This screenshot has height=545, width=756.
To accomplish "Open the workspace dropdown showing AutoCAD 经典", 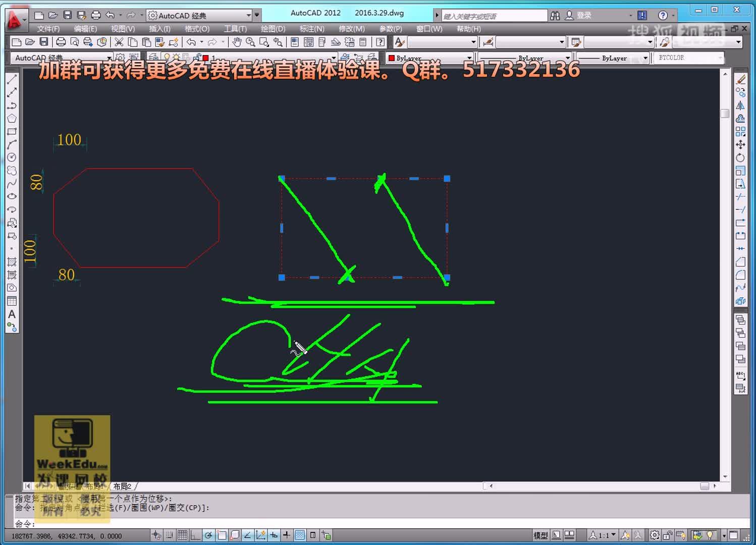I will pyautogui.click(x=247, y=15).
